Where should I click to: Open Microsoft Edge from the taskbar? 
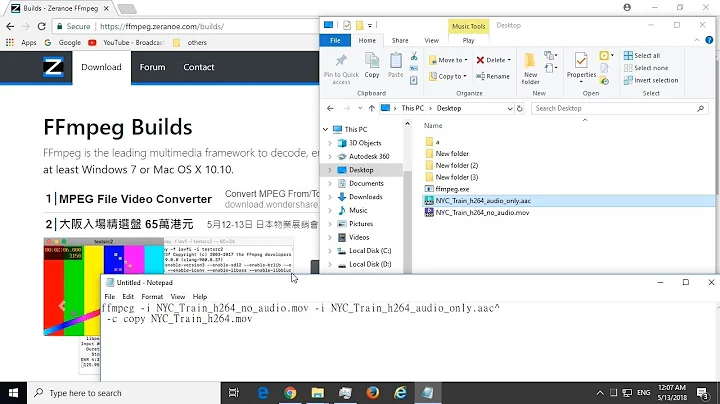[x=263, y=393]
